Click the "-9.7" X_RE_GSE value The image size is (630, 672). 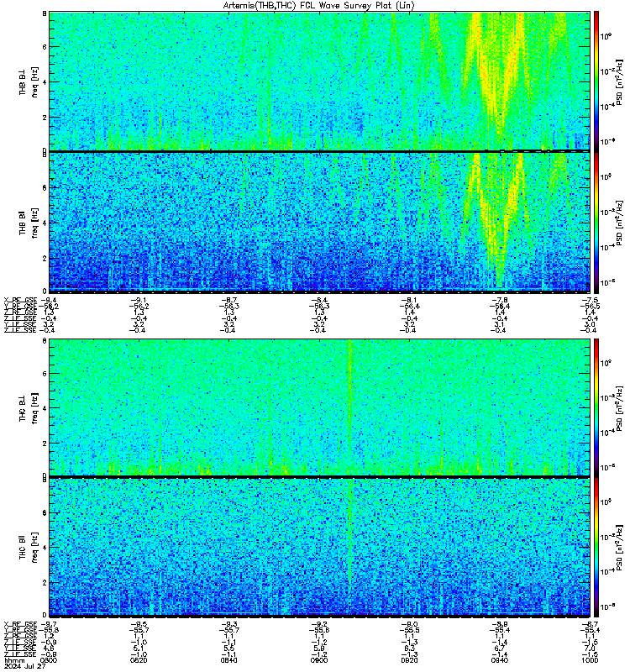click(49, 624)
